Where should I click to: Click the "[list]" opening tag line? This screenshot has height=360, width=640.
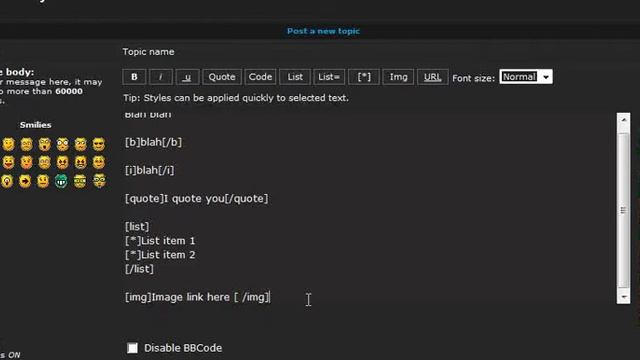(x=137, y=227)
